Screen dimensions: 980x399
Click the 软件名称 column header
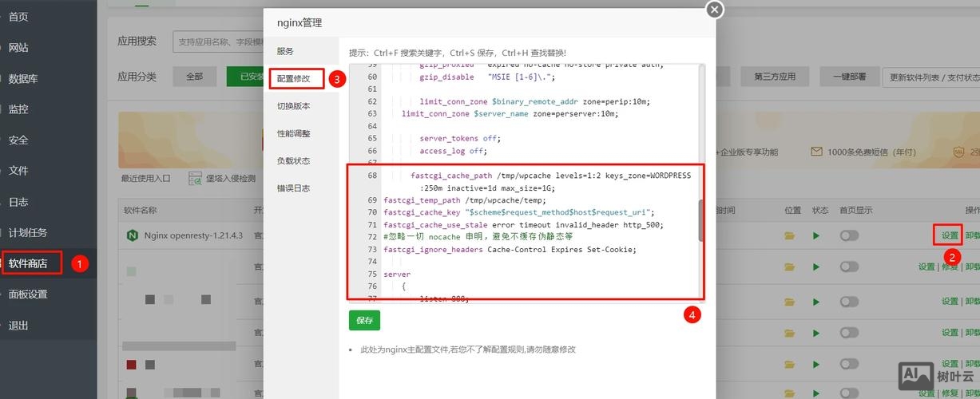[x=140, y=211]
